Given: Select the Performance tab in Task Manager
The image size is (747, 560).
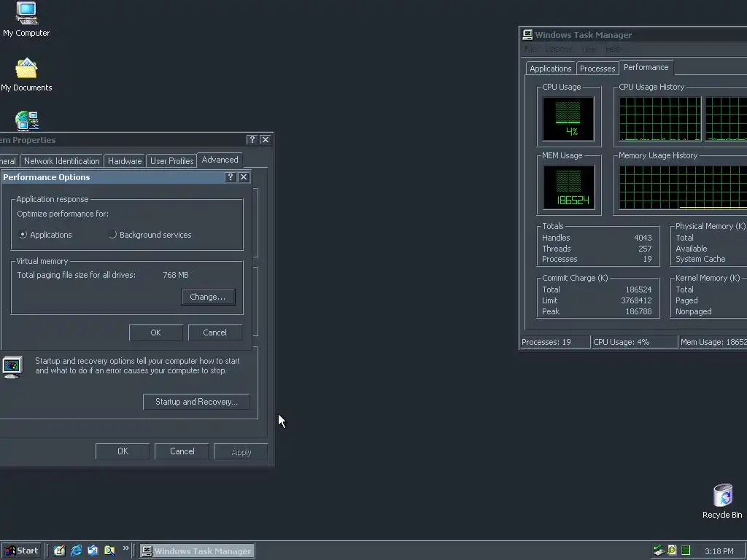Looking at the screenshot, I should point(646,67).
